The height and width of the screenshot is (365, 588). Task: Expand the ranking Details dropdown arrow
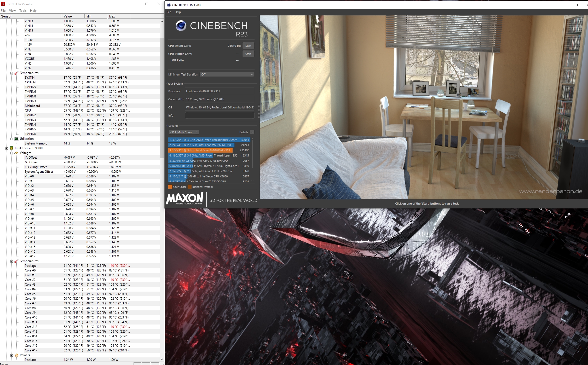(x=252, y=132)
